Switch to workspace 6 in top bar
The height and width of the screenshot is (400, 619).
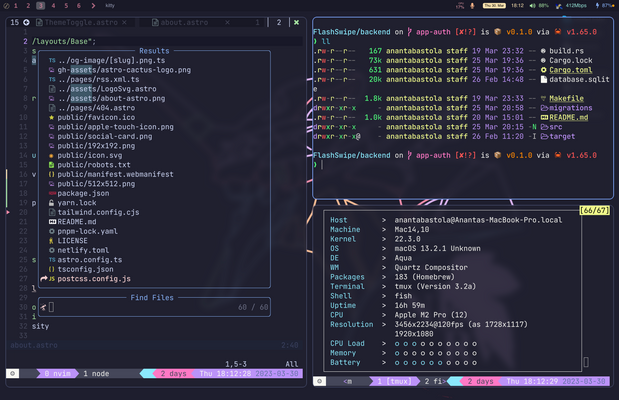(79, 6)
